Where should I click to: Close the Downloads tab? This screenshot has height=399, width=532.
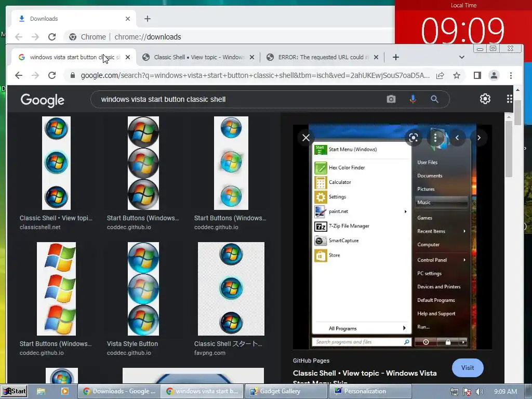[x=128, y=19]
